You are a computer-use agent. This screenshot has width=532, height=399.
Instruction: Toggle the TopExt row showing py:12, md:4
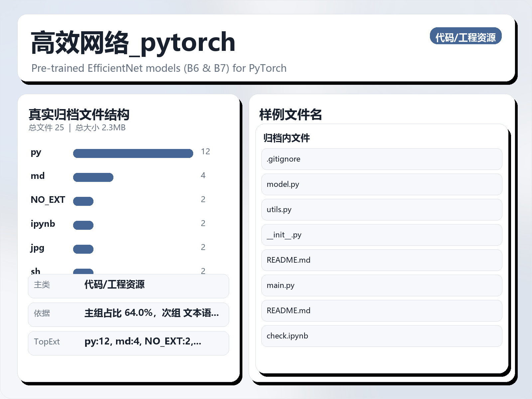click(x=128, y=343)
